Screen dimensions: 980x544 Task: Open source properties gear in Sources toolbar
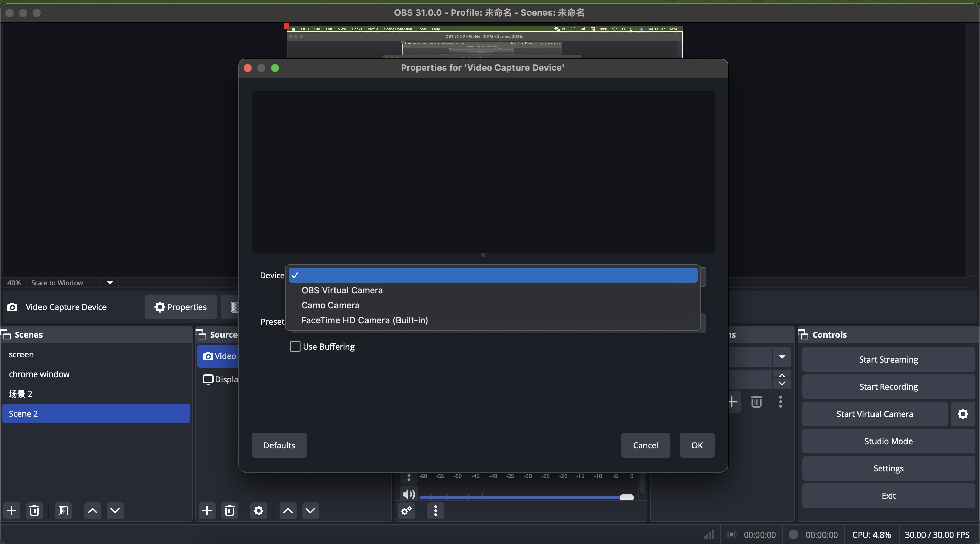(258, 511)
